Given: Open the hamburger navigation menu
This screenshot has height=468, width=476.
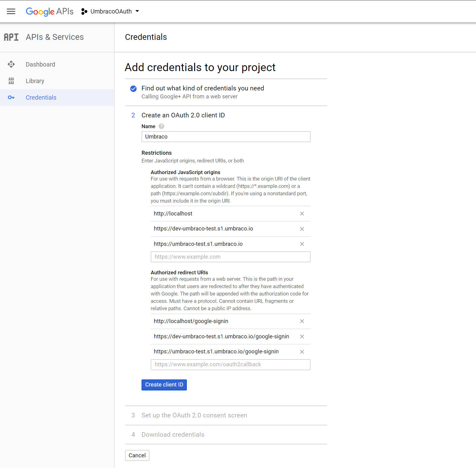Looking at the screenshot, I should (11, 11).
